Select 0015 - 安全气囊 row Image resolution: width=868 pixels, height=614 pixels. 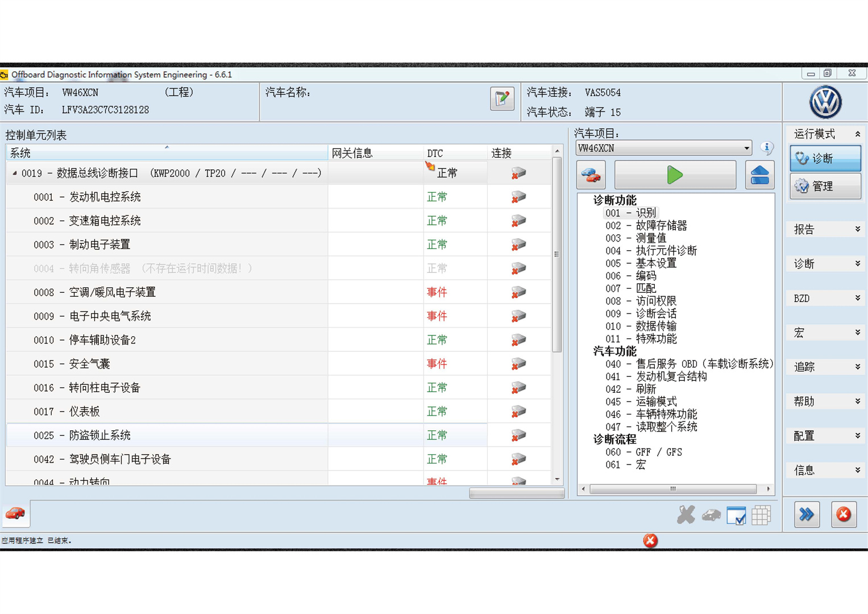click(279, 364)
